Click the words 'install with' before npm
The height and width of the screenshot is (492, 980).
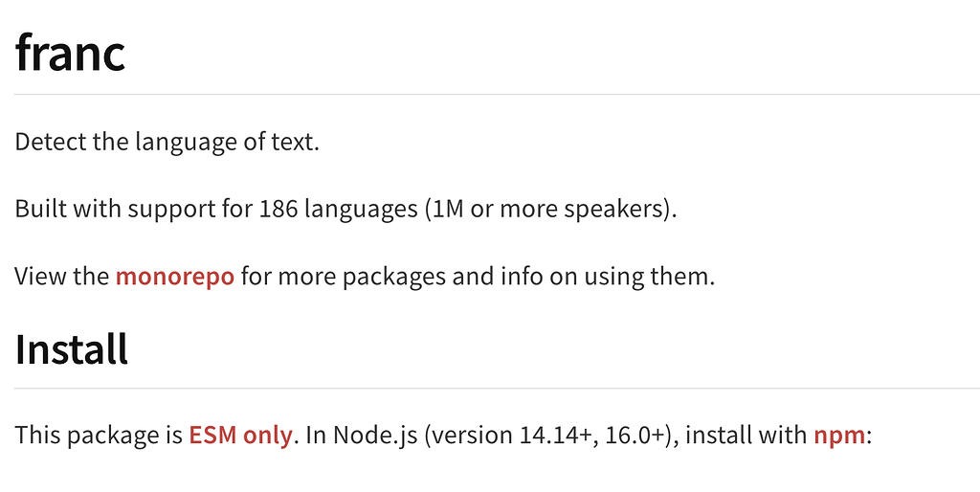pyautogui.click(x=746, y=436)
